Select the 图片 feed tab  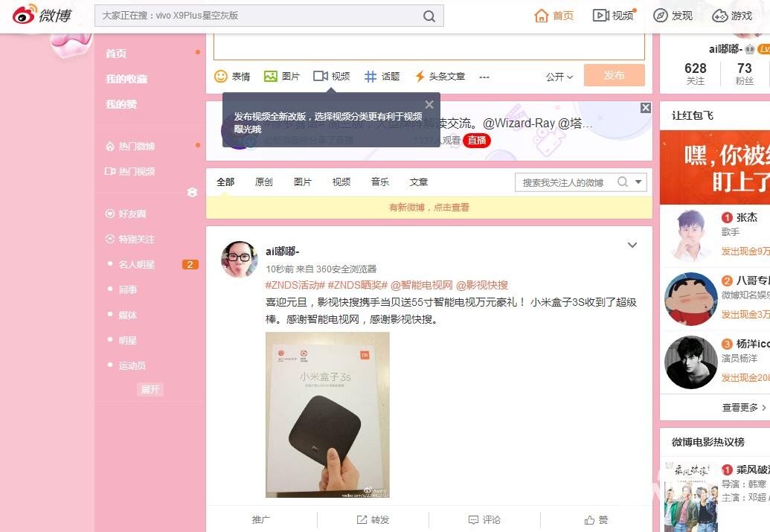click(303, 182)
